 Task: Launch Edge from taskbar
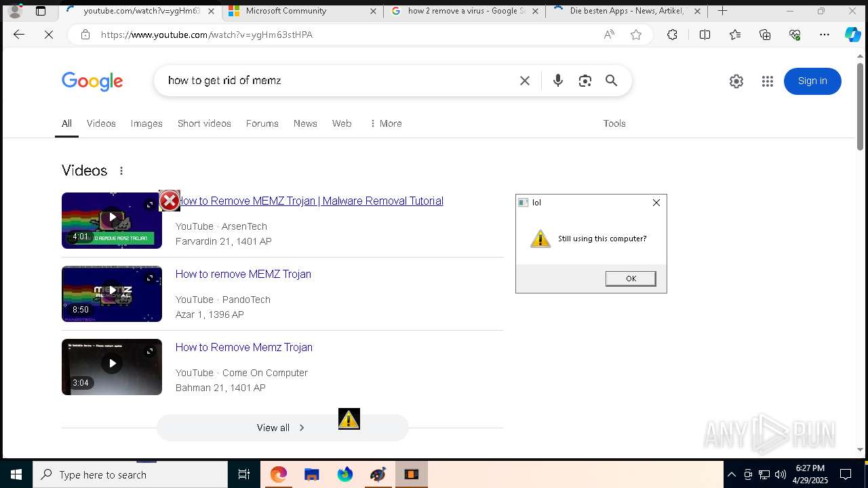coord(279,474)
